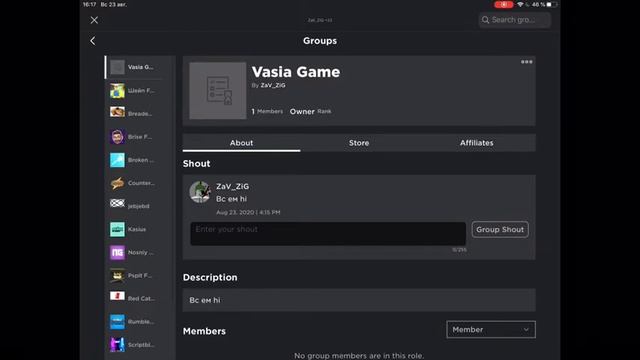
Task: Open the Scriptbl... group icon
Action: pyautogui.click(x=117, y=344)
